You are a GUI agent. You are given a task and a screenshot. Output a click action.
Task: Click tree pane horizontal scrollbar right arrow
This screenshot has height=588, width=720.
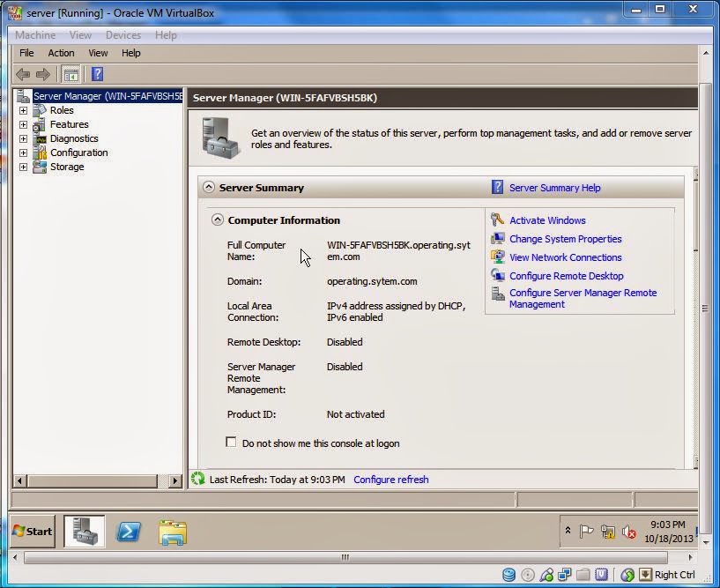pyautogui.click(x=174, y=481)
